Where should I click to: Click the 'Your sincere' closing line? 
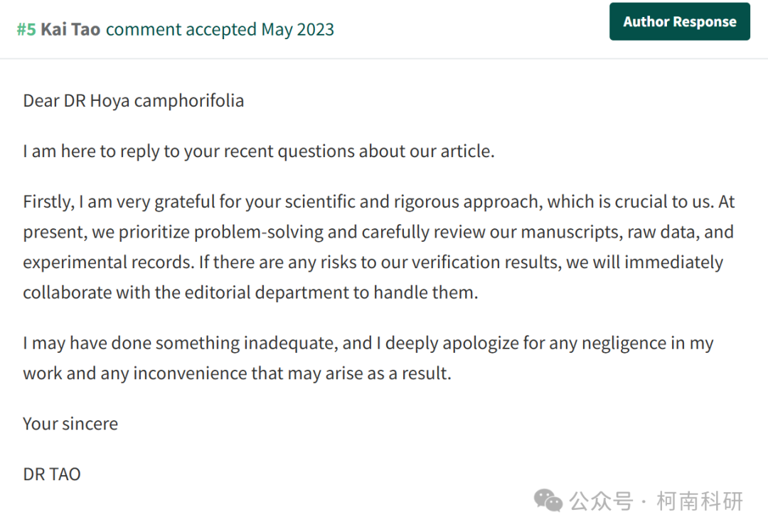(x=70, y=424)
